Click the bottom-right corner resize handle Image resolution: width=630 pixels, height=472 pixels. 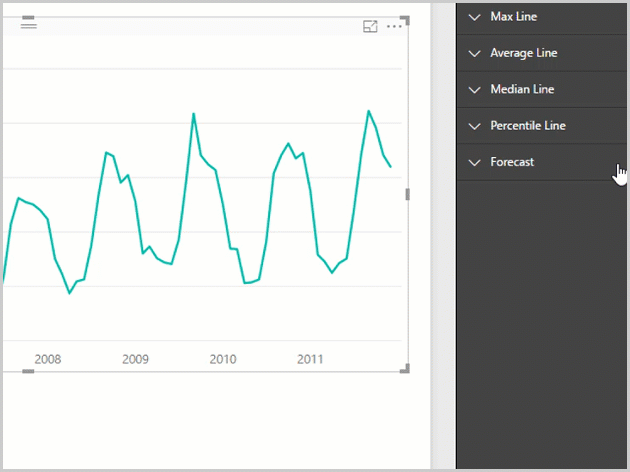[x=405, y=370]
